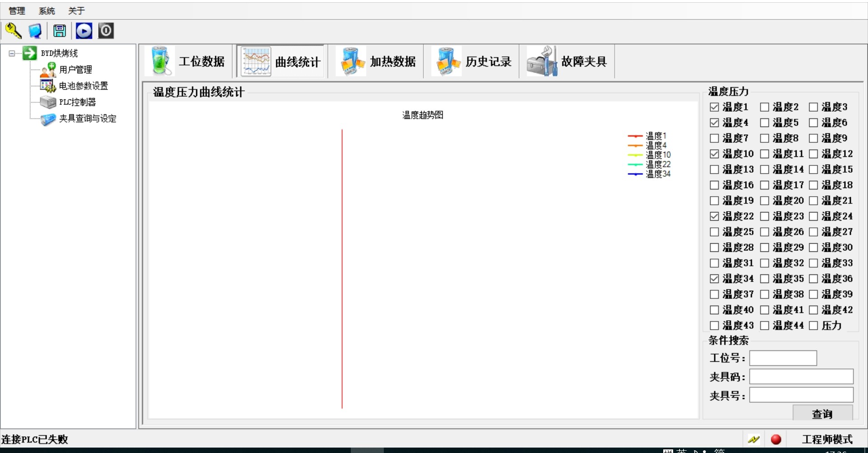868x453 pixels.
Task: Check the 温度44 checkbox
Action: pyautogui.click(x=764, y=326)
